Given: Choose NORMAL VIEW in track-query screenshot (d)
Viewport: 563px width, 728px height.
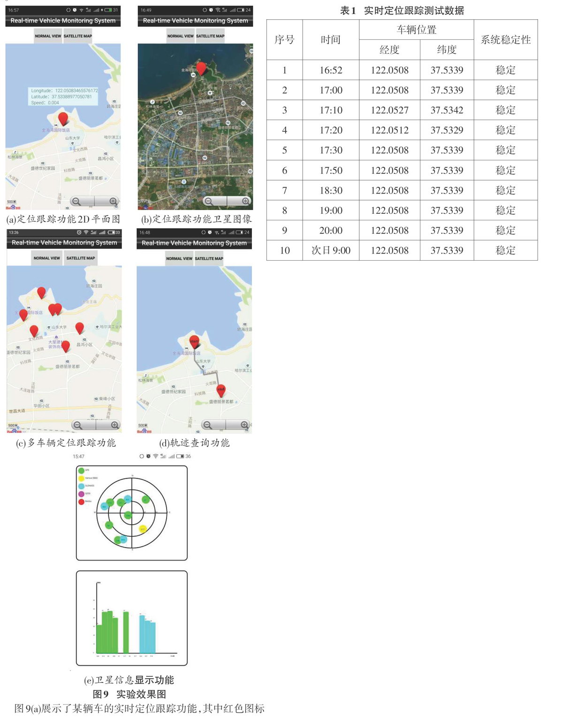Looking at the screenshot, I should point(179,259).
